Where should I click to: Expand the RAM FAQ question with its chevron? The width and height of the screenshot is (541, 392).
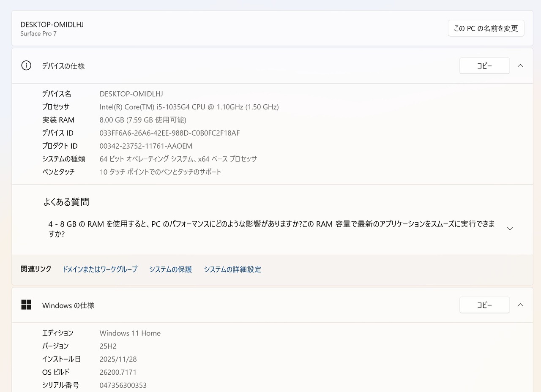[510, 229]
